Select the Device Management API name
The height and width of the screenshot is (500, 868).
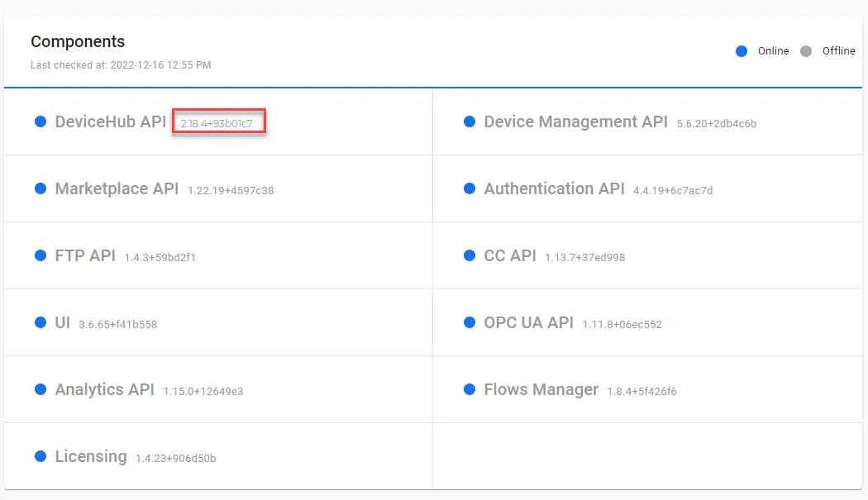pyautogui.click(x=575, y=121)
